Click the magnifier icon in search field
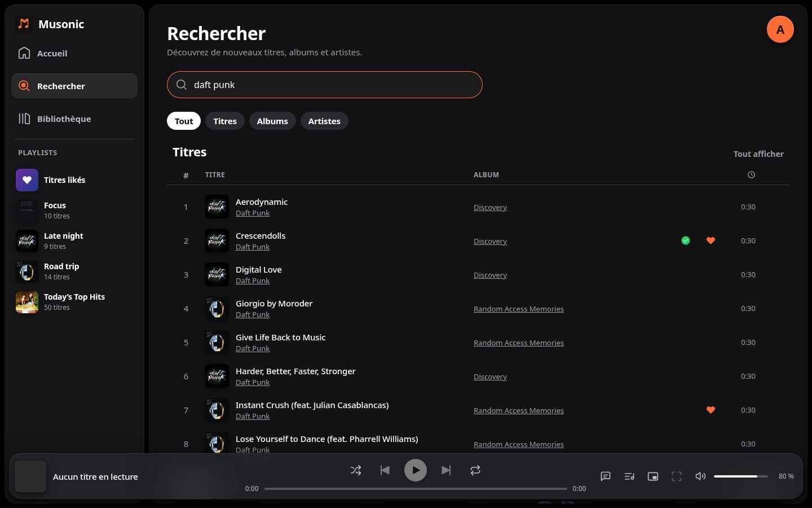This screenshot has height=508, width=812. [x=182, y=85]
